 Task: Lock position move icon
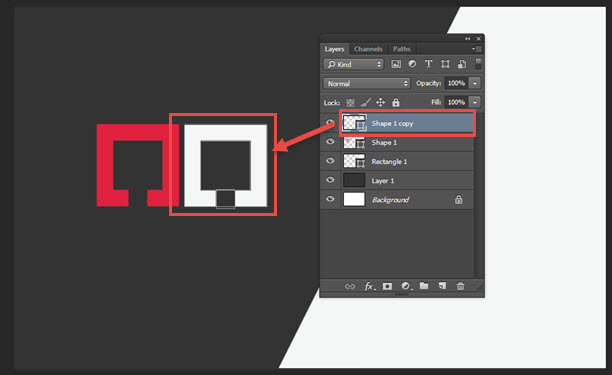[380, 103]
